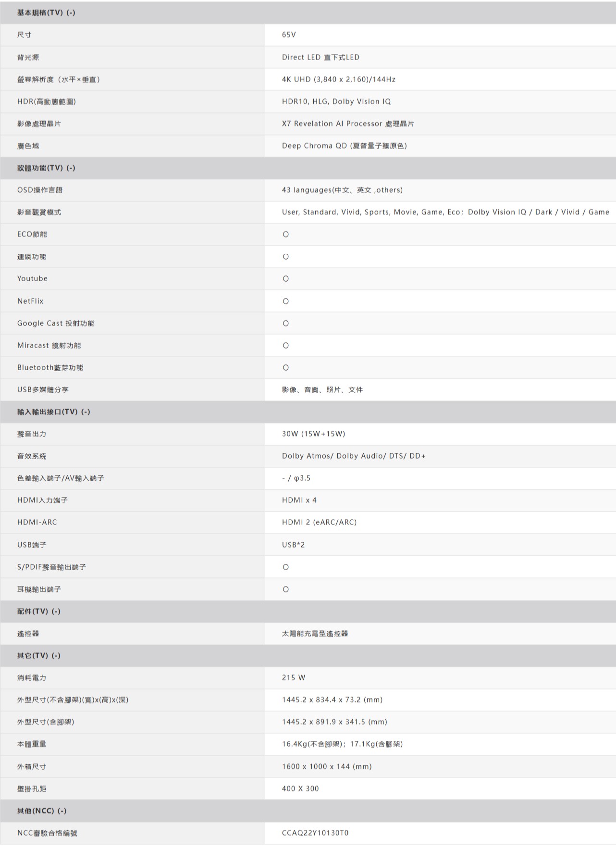Collapse the 輸入輸出接口(TV) section
The image size is (616, 848).
(86, 412)
